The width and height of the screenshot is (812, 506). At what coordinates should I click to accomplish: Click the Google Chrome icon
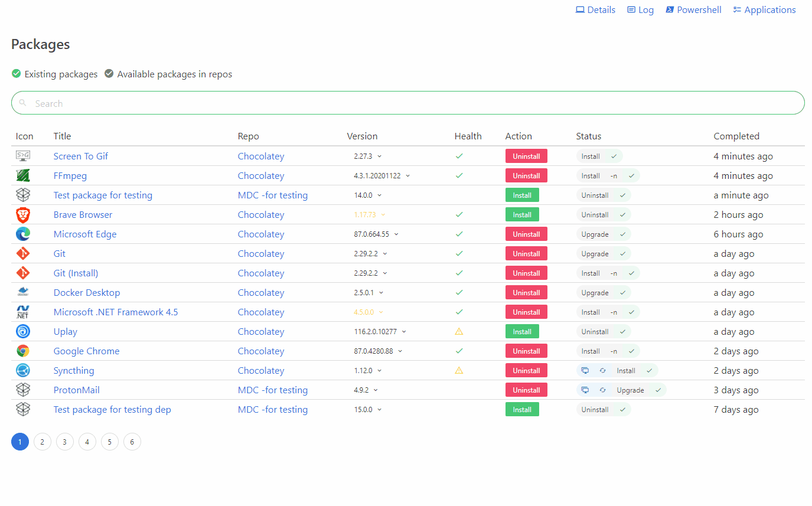[x=23, y=351]
